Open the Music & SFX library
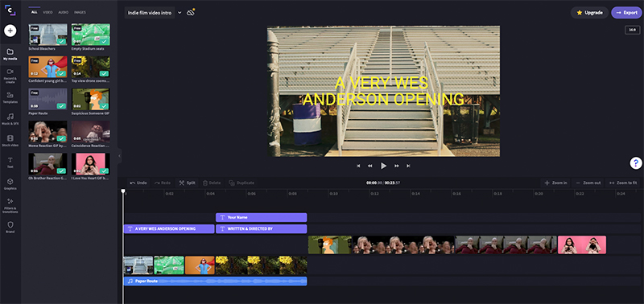The height and width of the screenshot is (304, 644). [10, 119]
